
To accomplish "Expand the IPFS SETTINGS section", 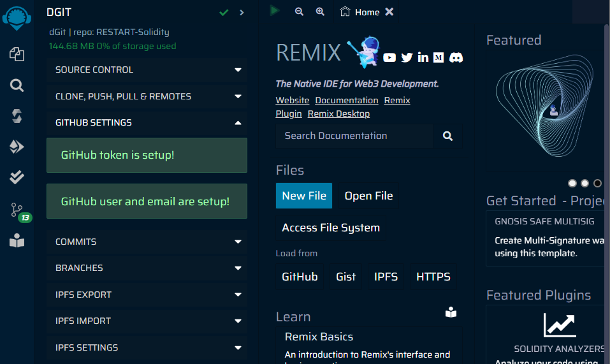I will [147, 347].
